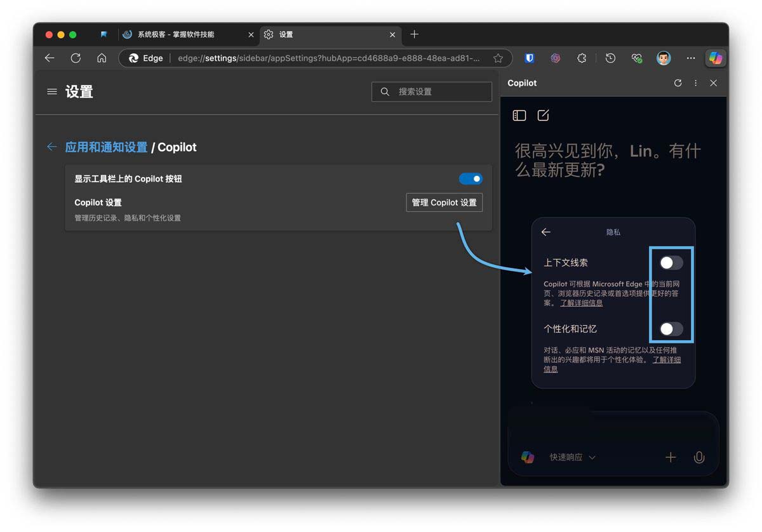Open the Extensions puzzle-piece menu
This screenshot has width=762, height=532.
point(582,58)
